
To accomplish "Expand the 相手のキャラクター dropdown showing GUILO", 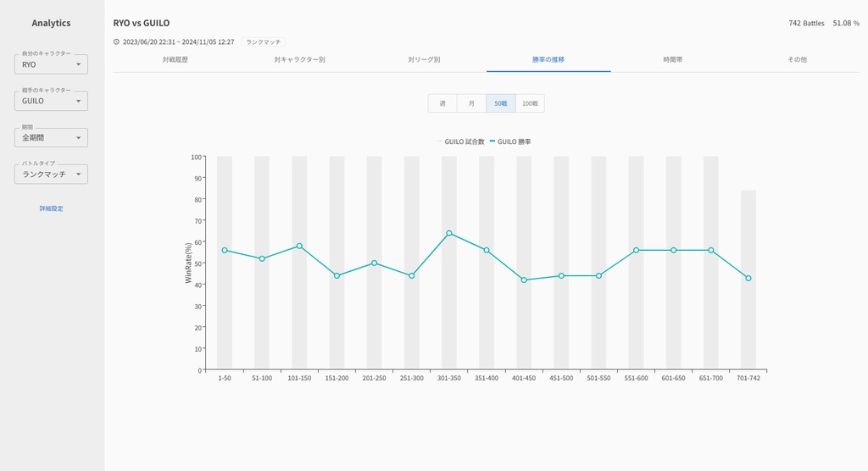I will [x=51, y=101].
